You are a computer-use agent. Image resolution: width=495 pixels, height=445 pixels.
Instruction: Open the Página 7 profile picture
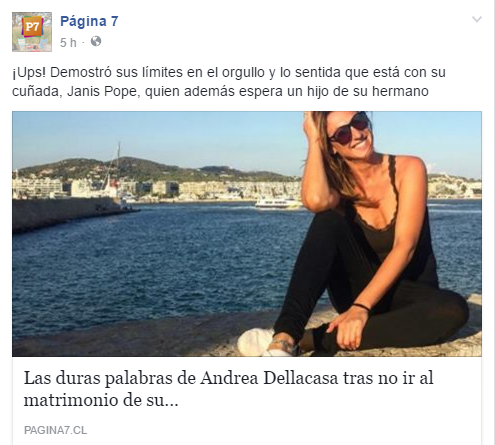pyautogui.click(x=32, y=32)
